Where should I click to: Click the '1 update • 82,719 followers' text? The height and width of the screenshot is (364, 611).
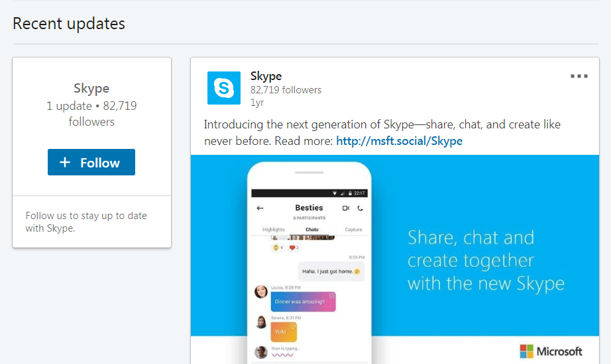coord(91,114)
